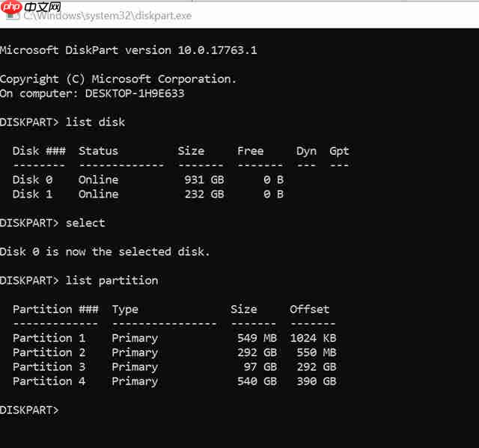Click the '0 B' free value for Disk 0
Image resolution: width=479 pixels, height=448 pixels.
[x=273, y=179]
